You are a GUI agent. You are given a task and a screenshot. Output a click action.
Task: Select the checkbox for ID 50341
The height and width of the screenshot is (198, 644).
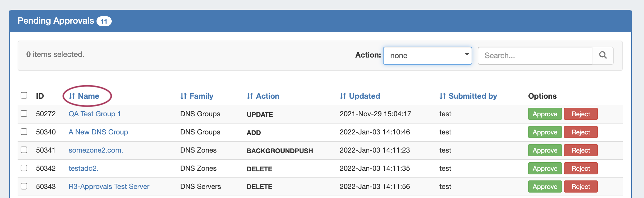(24, 150)
